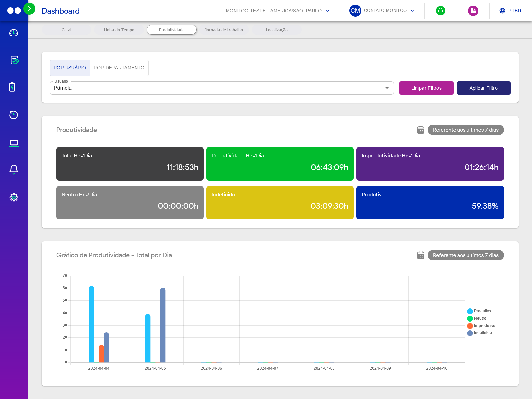This screenshot has width=532, height=399.
Task: Toggle Improdutivo series in chart legend
Action: tap(481, 326)
